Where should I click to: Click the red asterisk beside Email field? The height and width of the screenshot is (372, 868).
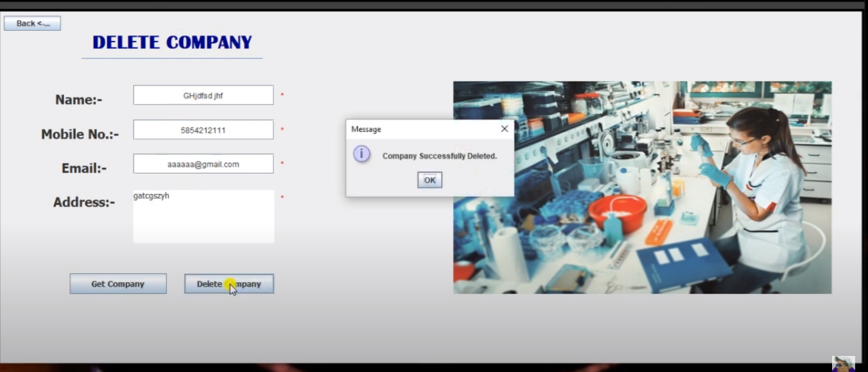(x=282, y=162)
